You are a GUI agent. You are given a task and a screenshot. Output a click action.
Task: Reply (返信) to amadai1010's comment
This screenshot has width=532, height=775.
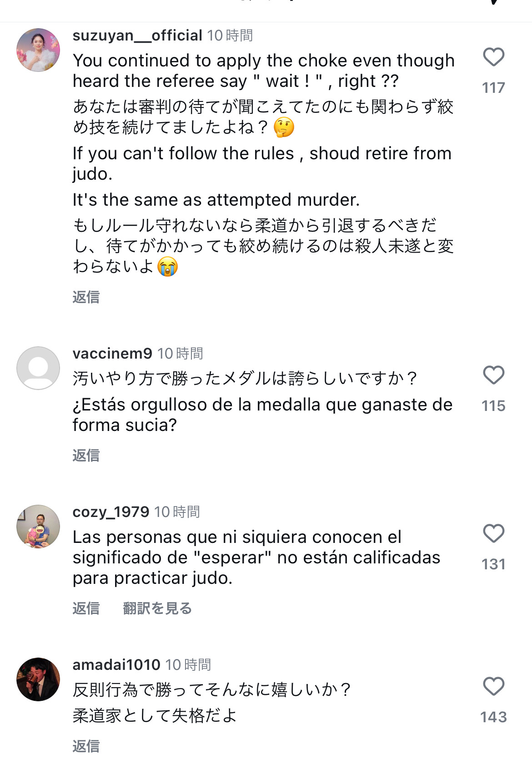point(86,746)
